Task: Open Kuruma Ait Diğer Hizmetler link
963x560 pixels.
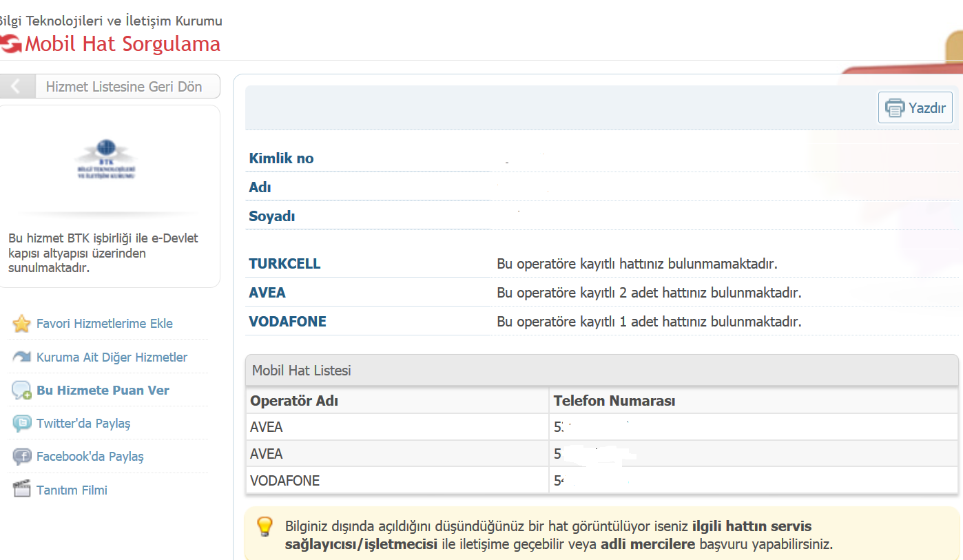Action: pos(112,357)
